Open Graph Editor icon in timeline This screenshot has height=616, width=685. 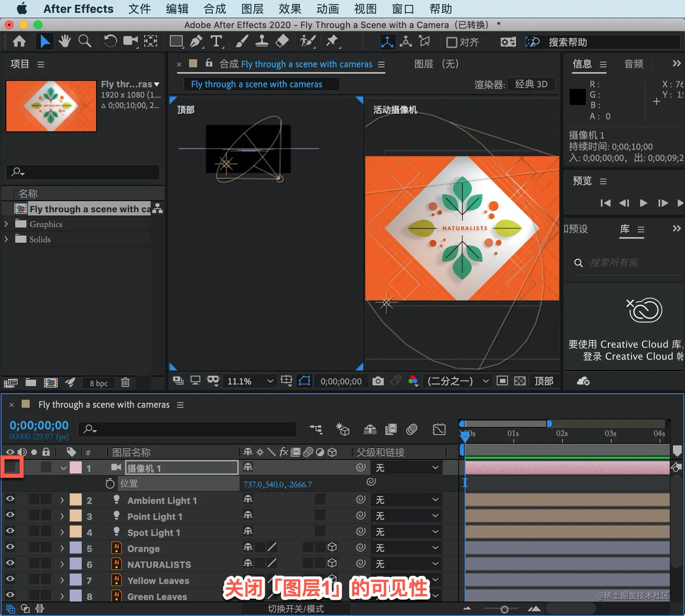point(439,429)
